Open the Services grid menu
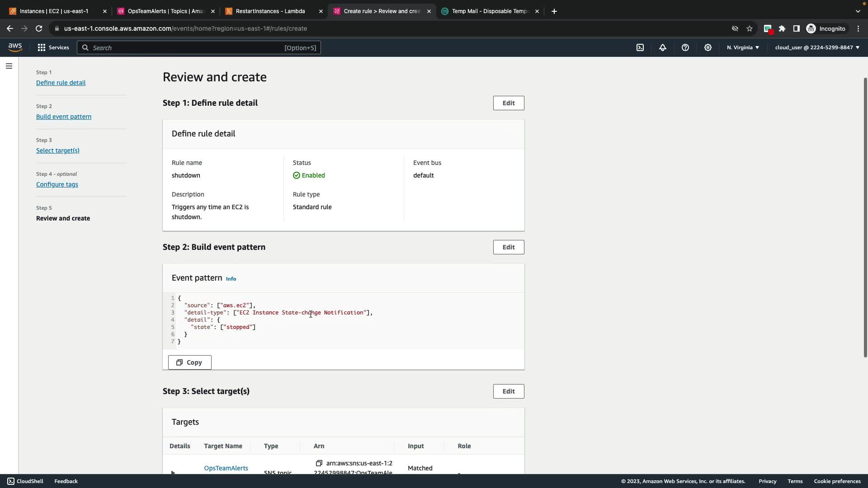This screenshot has height=488, width=868. 53,47
